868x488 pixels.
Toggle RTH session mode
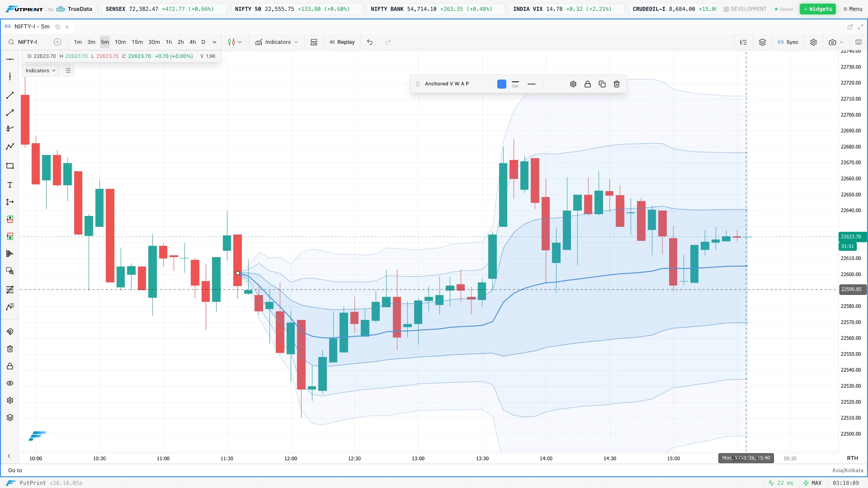point(852,458)
